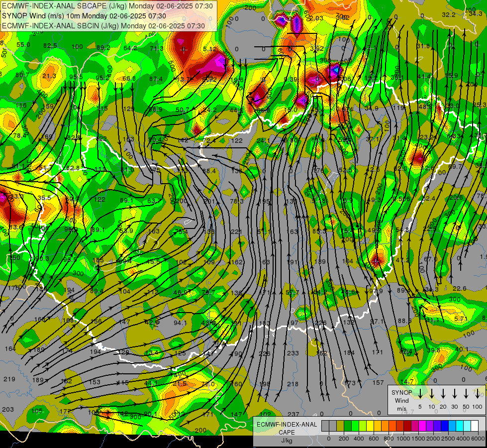Click the 'J/kg' unit label in legend
This screenshot has height=448, width=487.
click(x=287, y=441)
